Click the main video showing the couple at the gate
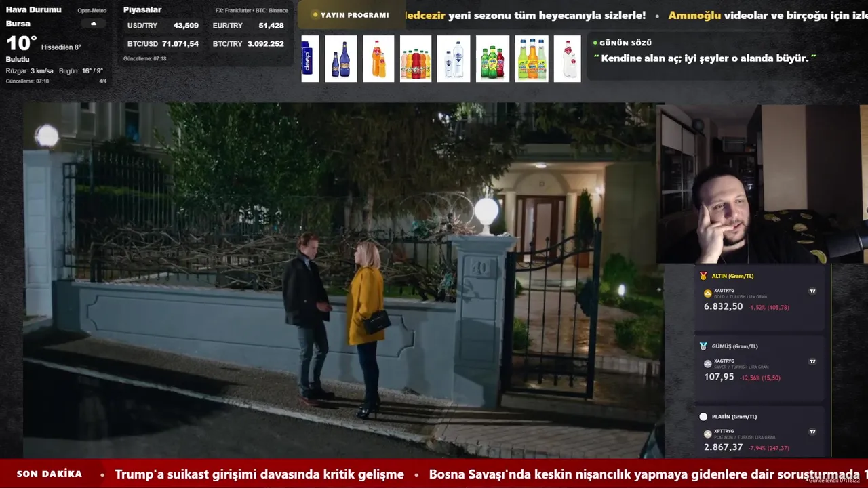 (343, 281)
